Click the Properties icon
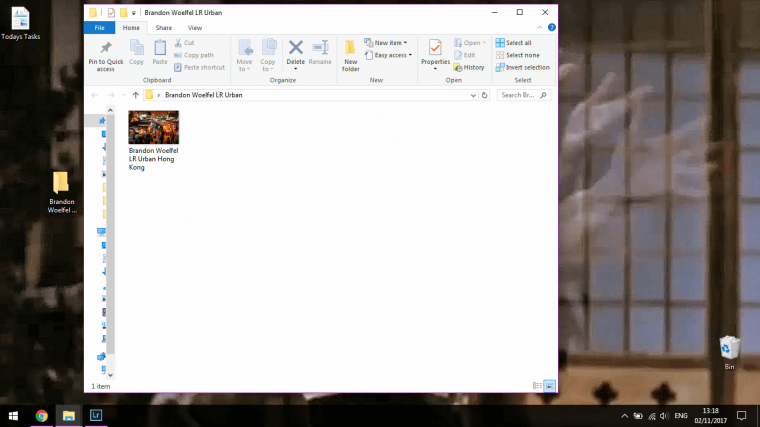The height and width of the screenshot is (427, 760). point(435,48)
